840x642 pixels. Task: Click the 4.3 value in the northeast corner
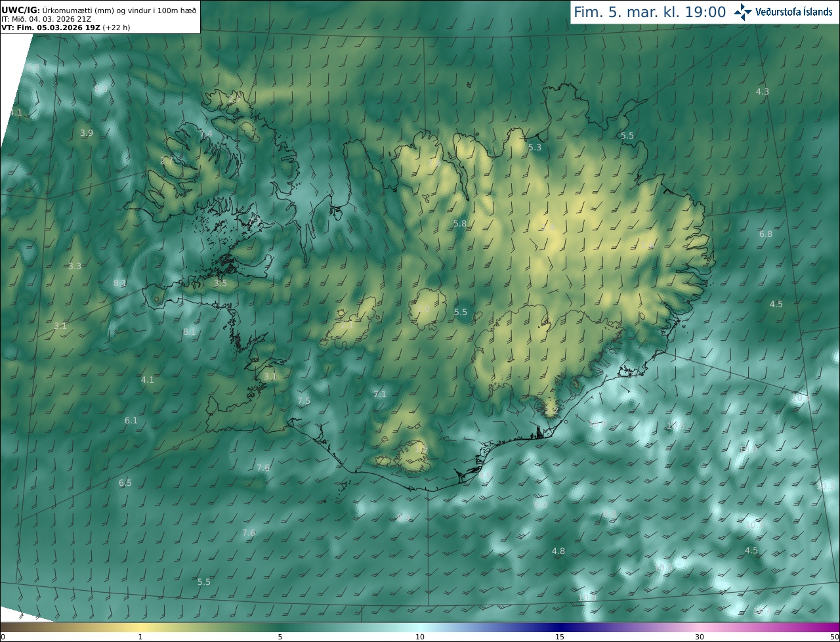click(763, 92)
